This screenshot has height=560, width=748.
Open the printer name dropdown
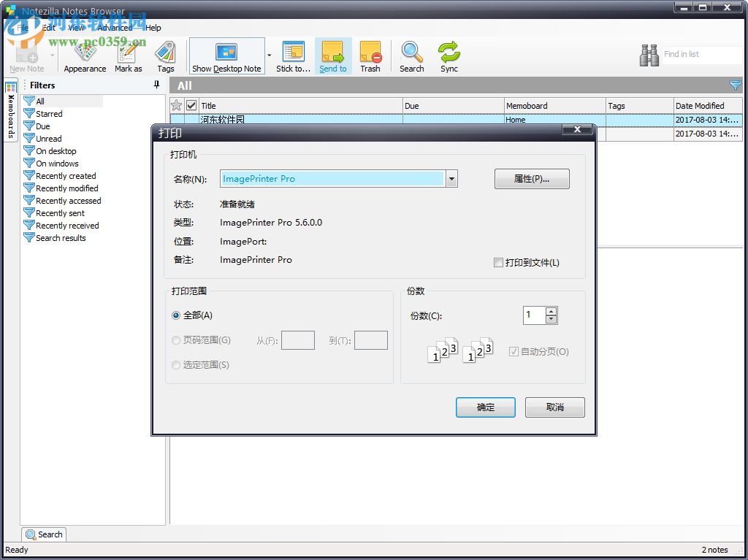tap(451, 178)
